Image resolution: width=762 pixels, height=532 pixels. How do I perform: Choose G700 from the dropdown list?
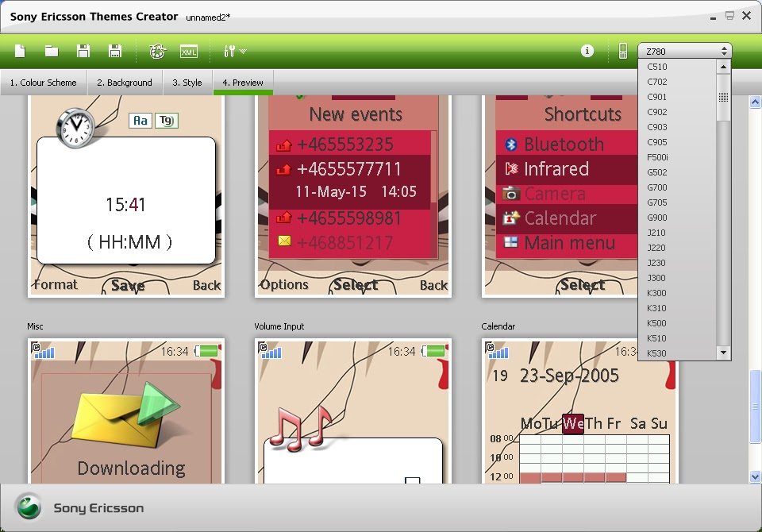[677, 187]
